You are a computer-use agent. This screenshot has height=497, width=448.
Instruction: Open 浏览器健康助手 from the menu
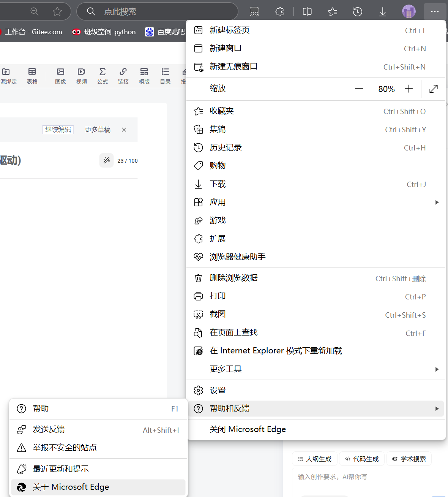(316, 257)
